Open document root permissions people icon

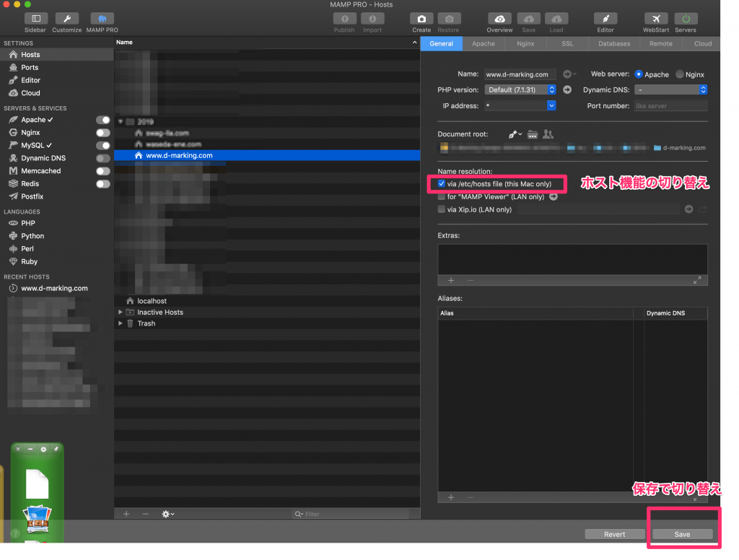pos(548,134)
